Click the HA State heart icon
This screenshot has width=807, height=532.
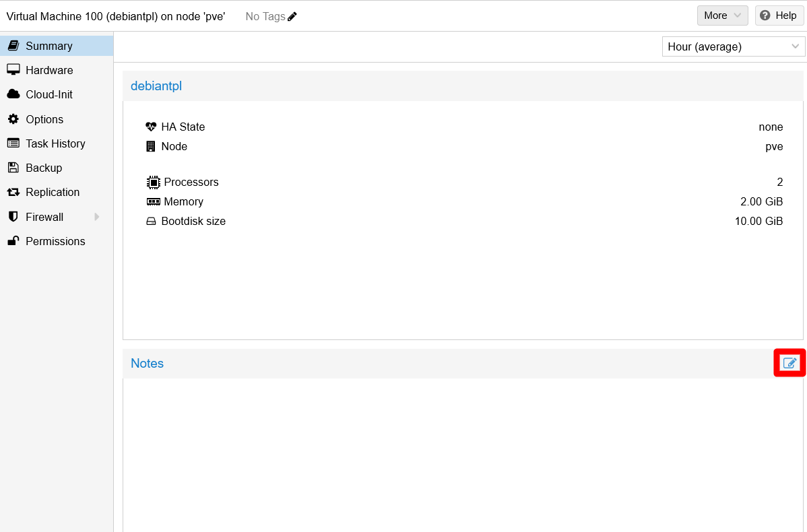click(x=150, y=126)
